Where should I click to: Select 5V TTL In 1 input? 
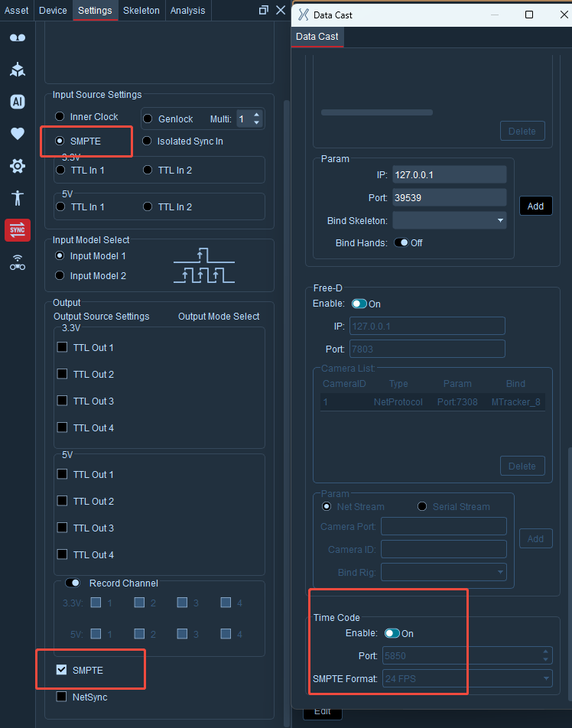point(60,206)
